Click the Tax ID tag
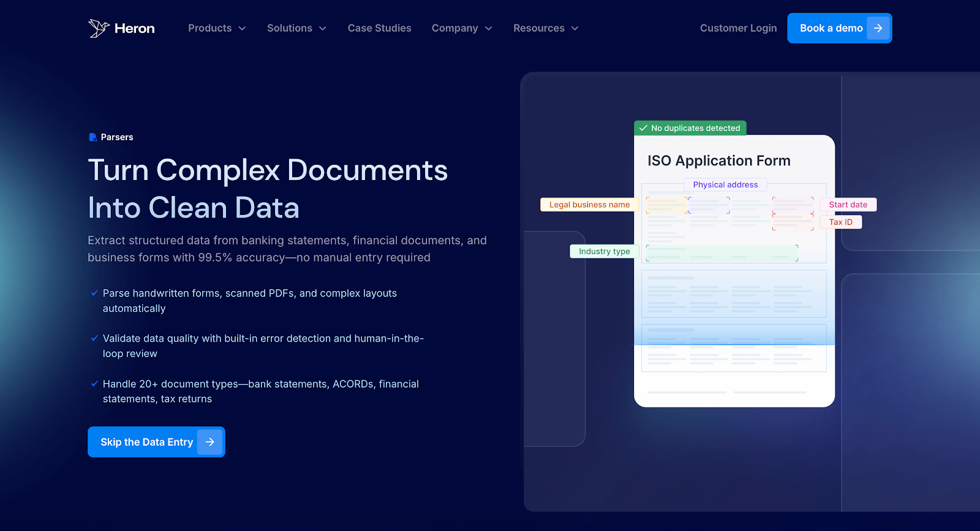Image resolution: width=980 pixels, height=531 pixels. point(841,222)
